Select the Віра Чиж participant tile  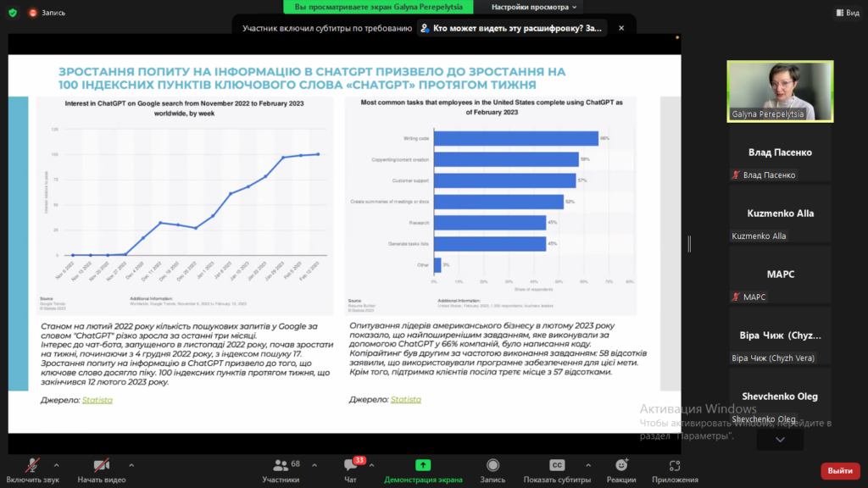coord(780,335)
